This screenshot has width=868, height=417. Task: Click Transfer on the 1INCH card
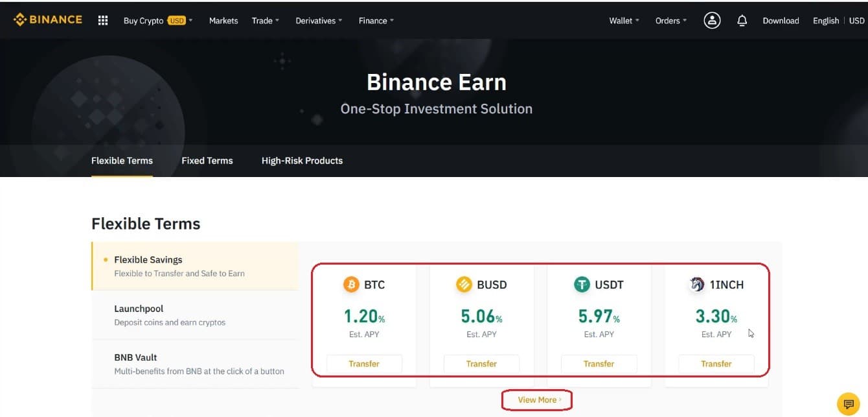coord(716,364)
